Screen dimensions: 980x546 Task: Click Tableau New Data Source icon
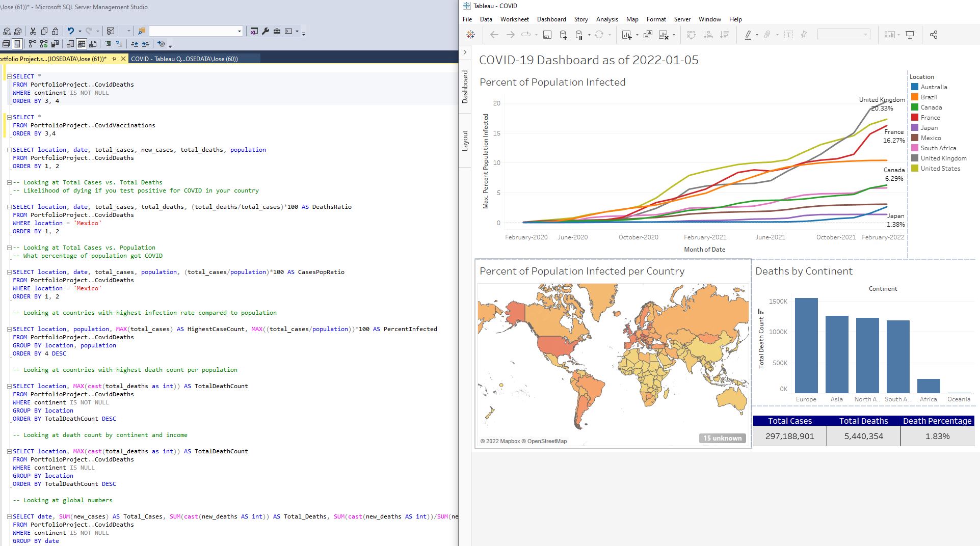click(563, 35)
